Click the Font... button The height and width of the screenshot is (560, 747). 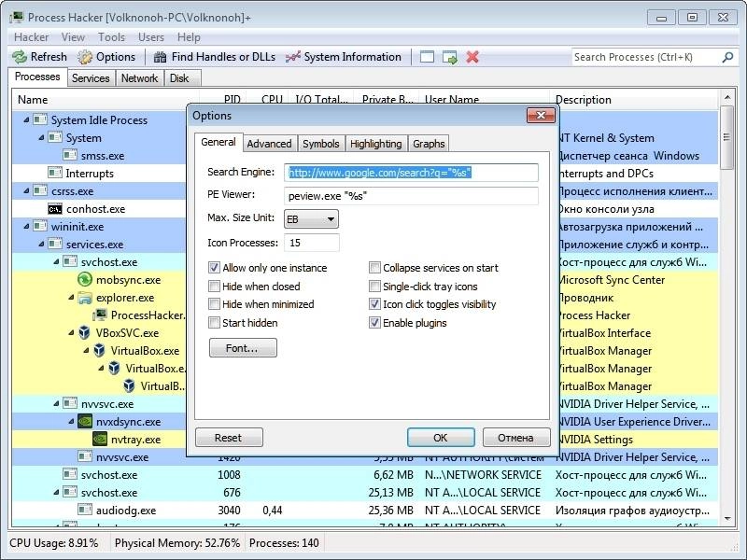point(243,347)
